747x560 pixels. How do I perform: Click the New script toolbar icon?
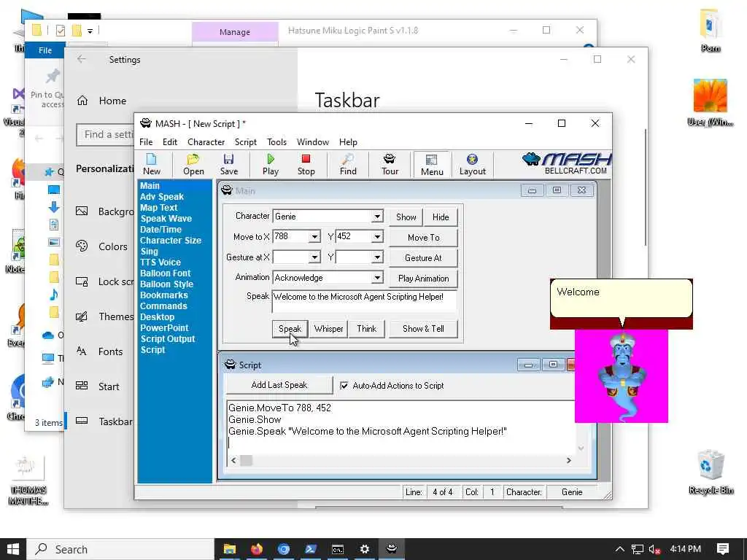[x=152, y=164]
